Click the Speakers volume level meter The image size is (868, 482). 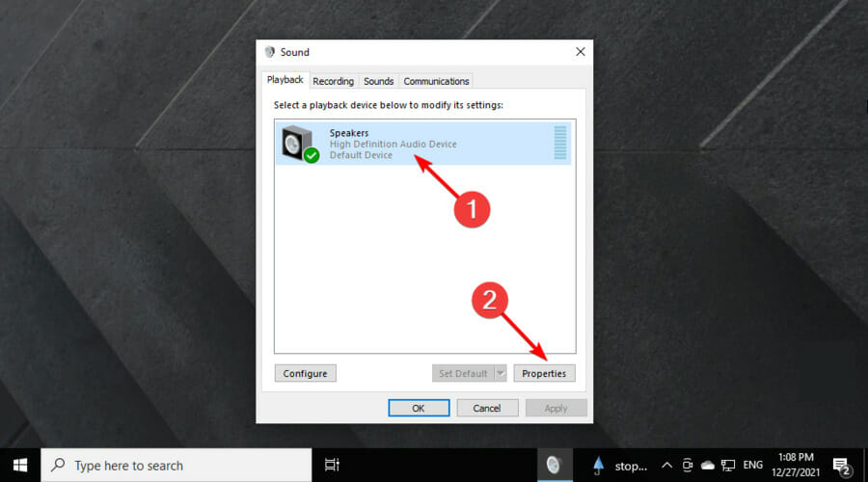560,143
